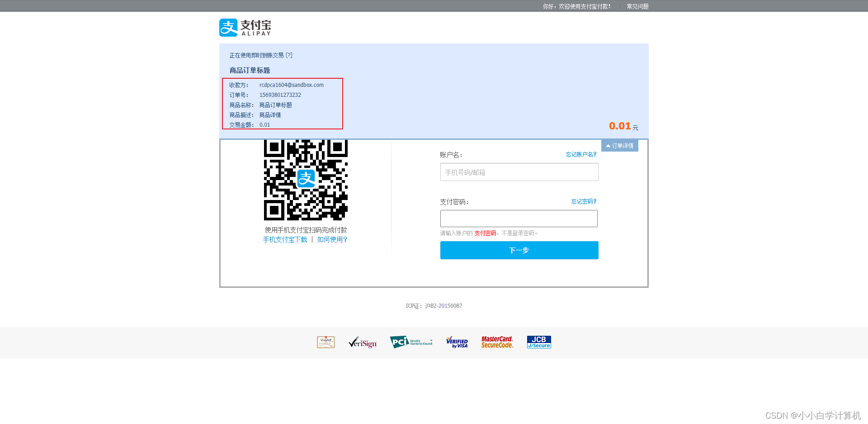Open the 常见问题 FAQ link
Screen dimensions: 868x424
[x=637, y=6]
